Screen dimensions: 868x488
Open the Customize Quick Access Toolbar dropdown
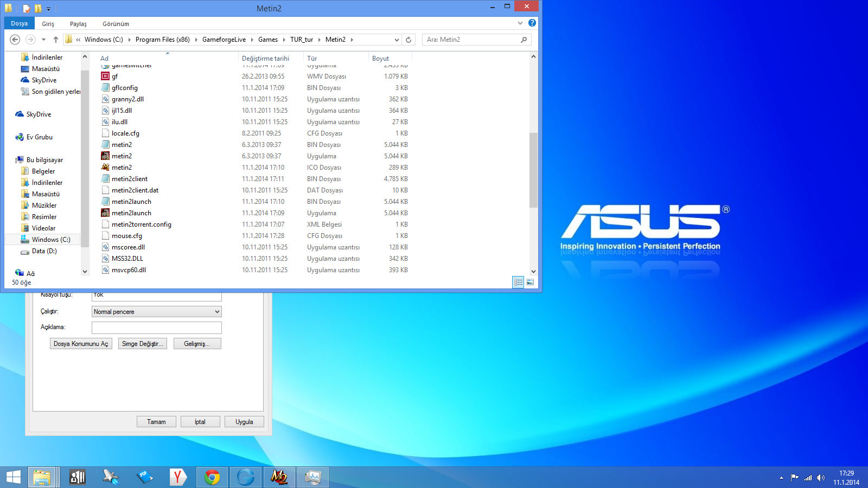pos(48,9)
